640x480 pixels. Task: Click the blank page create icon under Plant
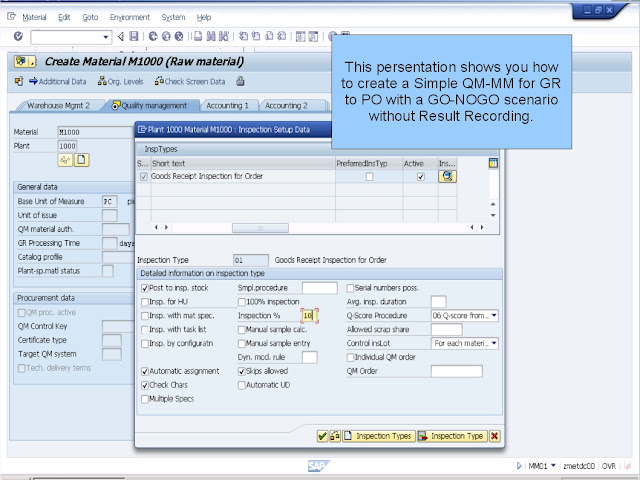click(81, 160)
